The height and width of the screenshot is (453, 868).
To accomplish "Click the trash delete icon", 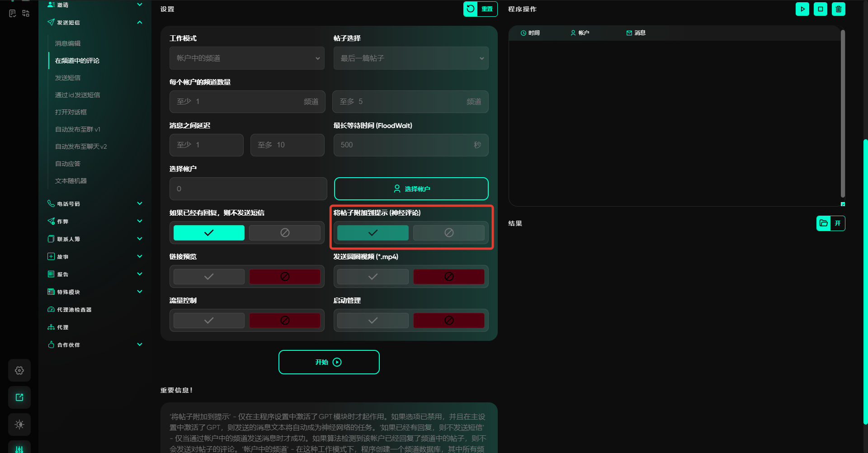I will point(838,9).
